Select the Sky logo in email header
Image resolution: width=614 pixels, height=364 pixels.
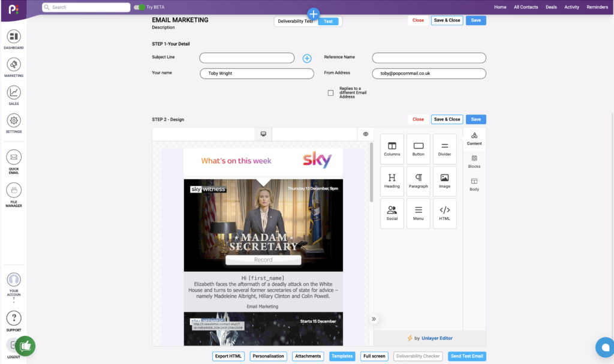(317, 160)
